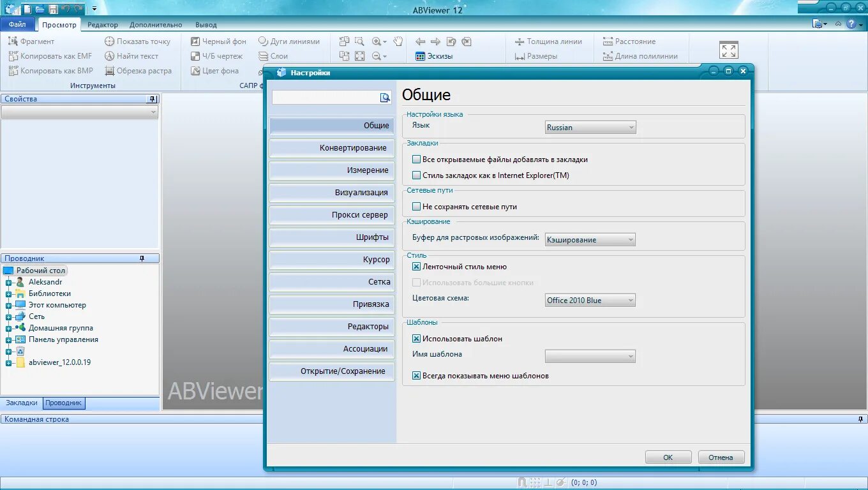Disable the 'Использовать шаблон' checkbox

415,339
